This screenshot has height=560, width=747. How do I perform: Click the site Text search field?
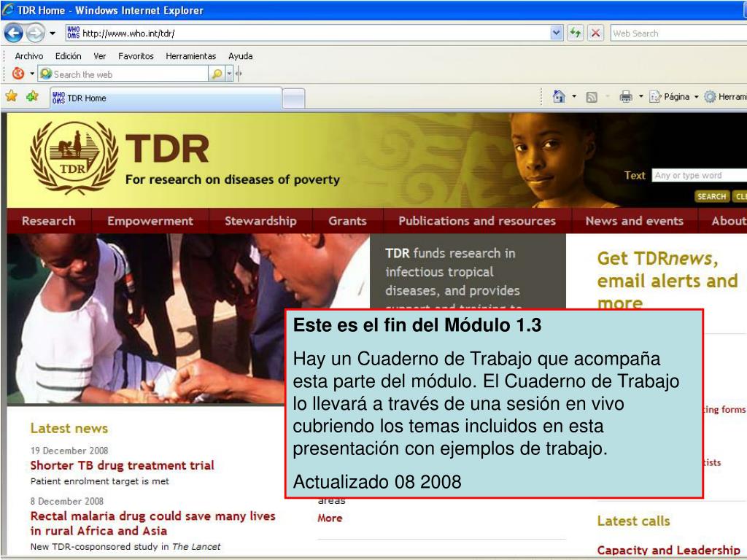700,175
